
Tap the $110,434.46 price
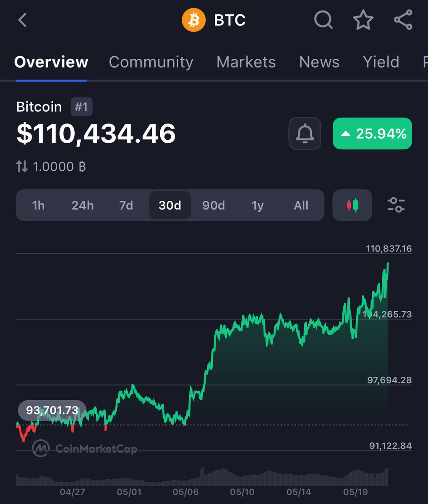tap(96, 134)
